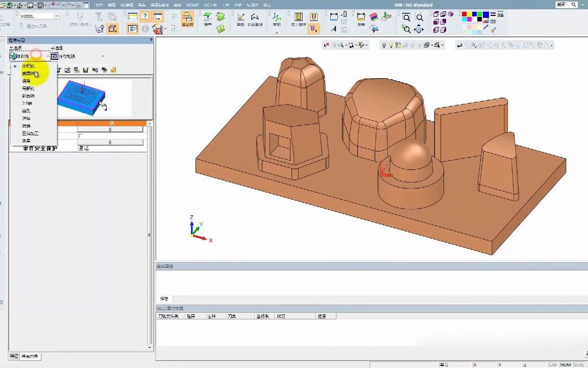Click the horizontal dimension measurement icon
The height and width of the screenshot is (368, 588).
point(334,17)
